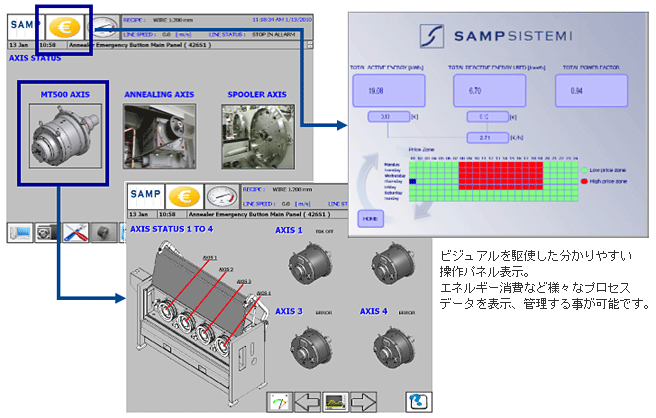Open the help question mark icon
The image size is (656, 418).
pyautogui.click(x=419, y=402)
